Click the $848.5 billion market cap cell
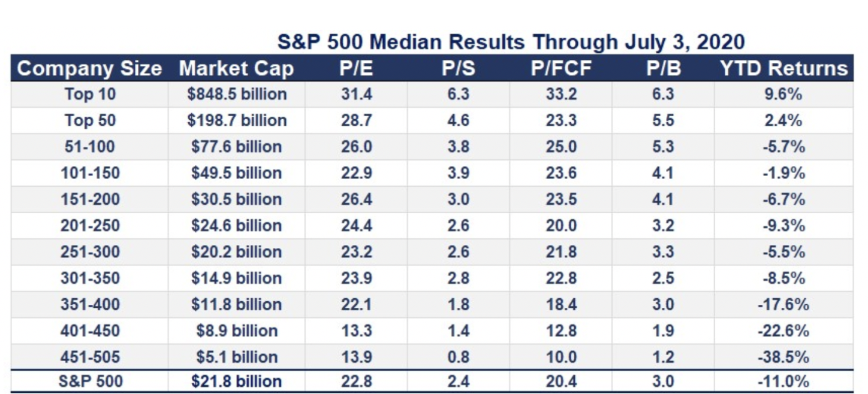868x394 pixels. (x=236, y=94)
